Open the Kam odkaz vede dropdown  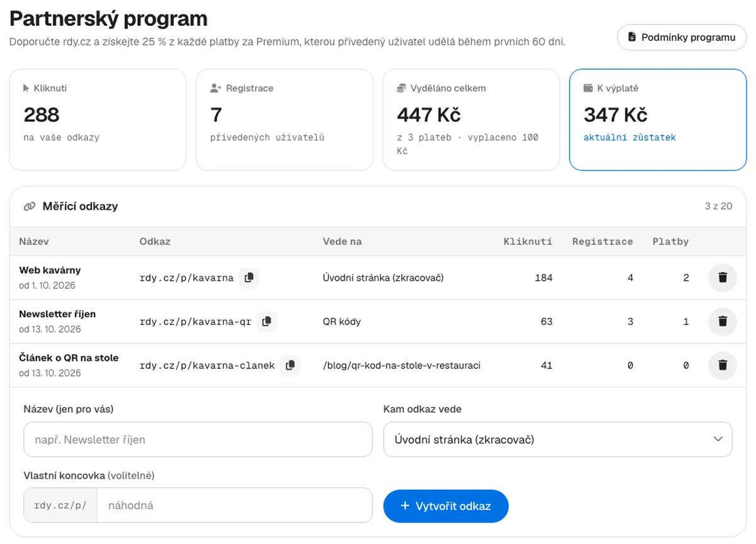pyautogui.click(x=558, y=439)
